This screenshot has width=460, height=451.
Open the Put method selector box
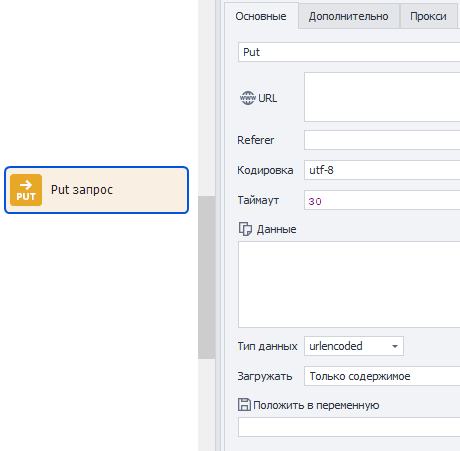[x=349, y=52]
